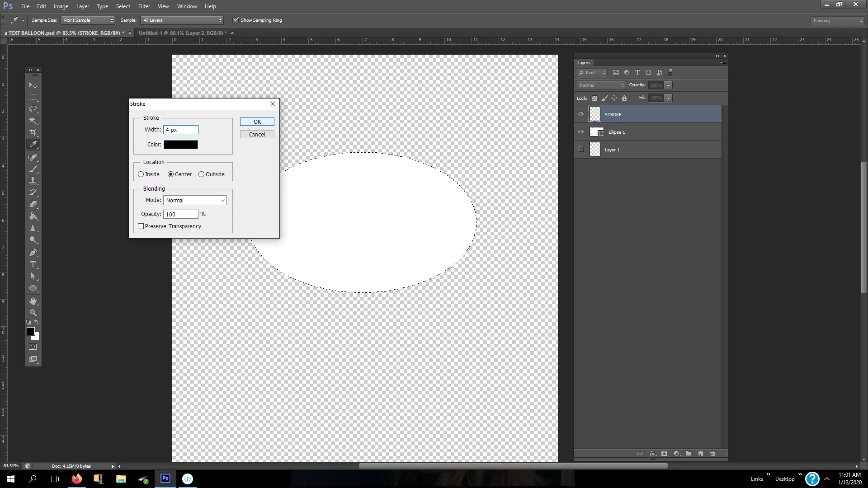Select the Horizontal Type tool
This screenshot has height=488, width=868.
click(x=33, y=264)
